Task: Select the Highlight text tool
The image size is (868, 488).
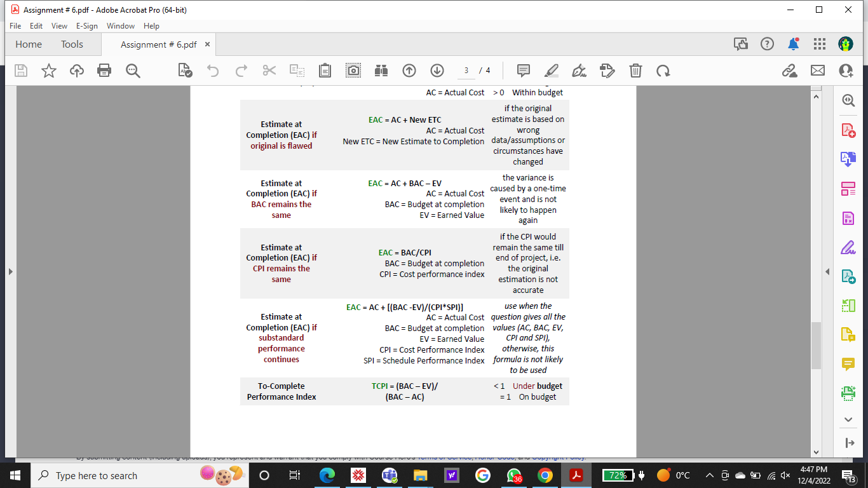Action: click(552, 71)
